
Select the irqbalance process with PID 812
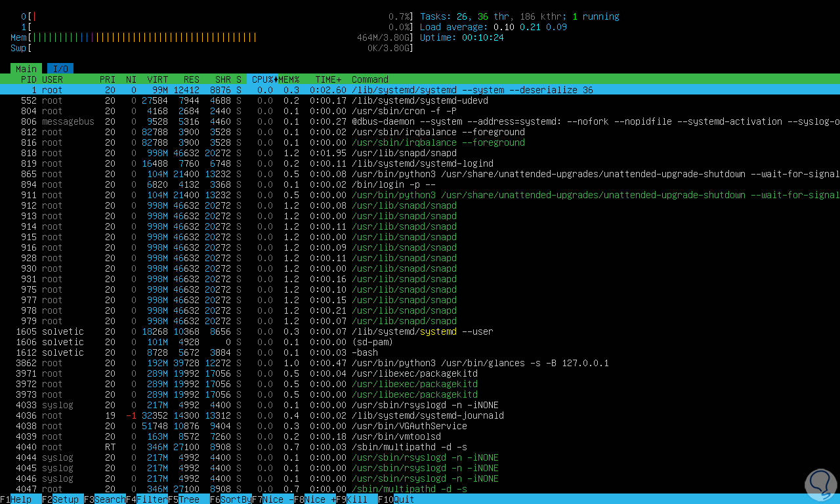pyautogui.click(x=420, y=132)
